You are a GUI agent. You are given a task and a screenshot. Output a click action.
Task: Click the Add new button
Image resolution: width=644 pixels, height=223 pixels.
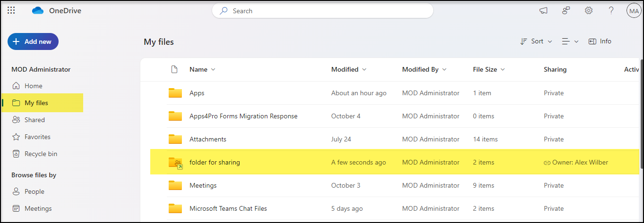[x=33, y=41]
